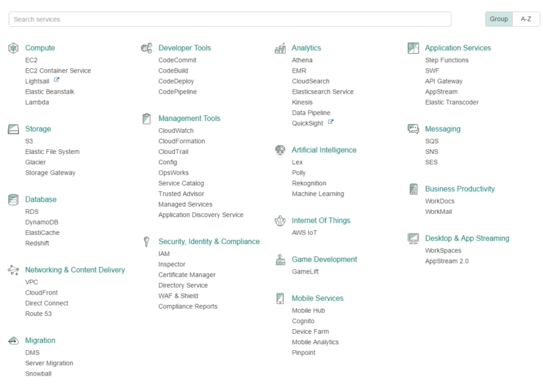Open WorkSpaces
The height and width of the screenshot is (392, 543).
(444, 251)
